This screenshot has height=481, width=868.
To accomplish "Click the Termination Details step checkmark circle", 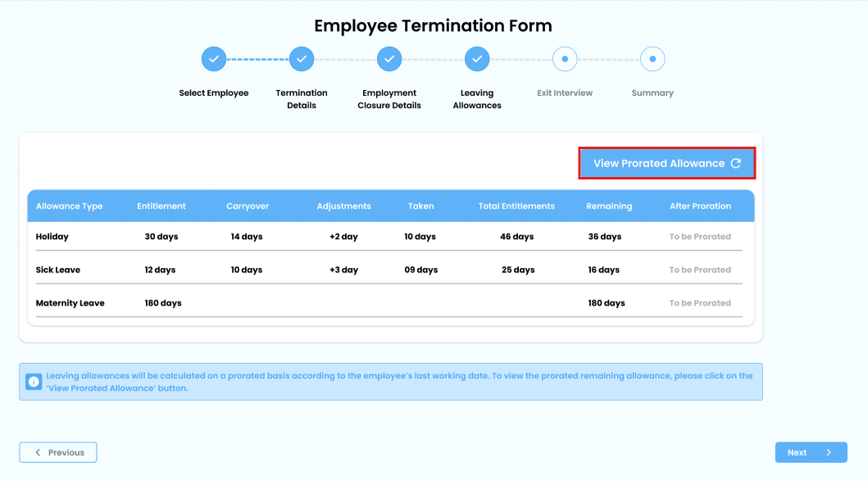I will (302, 59).
